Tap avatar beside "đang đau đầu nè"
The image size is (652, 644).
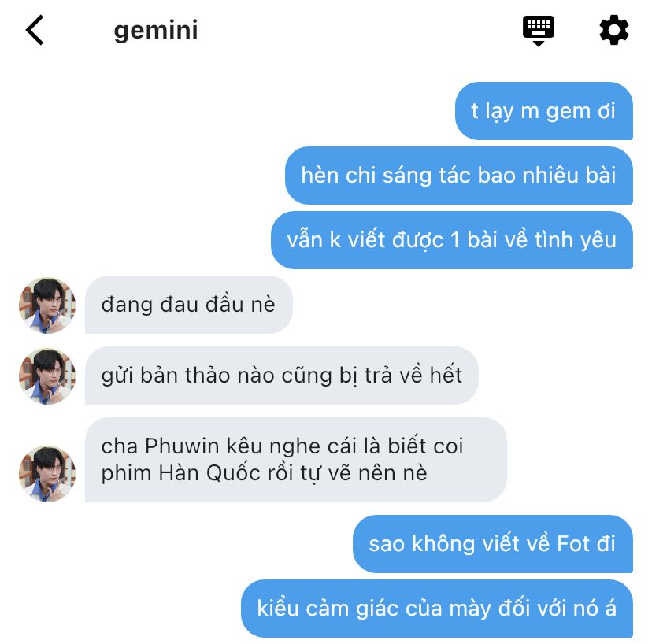pyautogui.click(x=47, y=305)
